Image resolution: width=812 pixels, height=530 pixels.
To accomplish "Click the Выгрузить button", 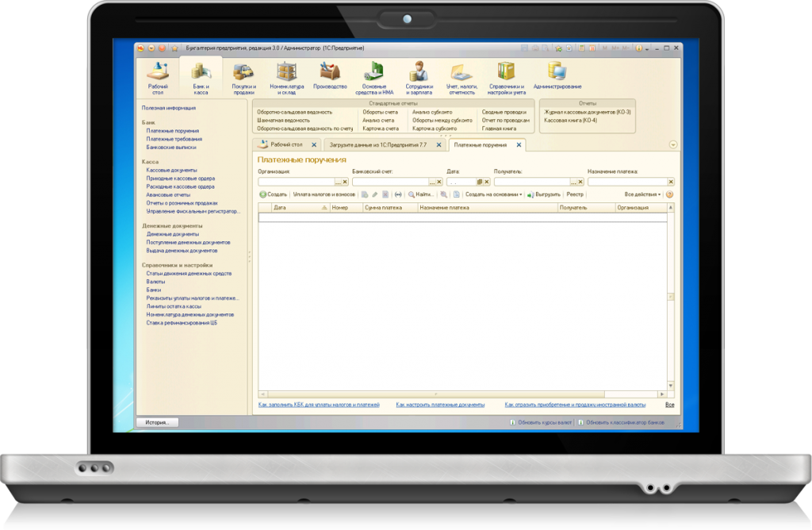I will (x=544, y=195).
